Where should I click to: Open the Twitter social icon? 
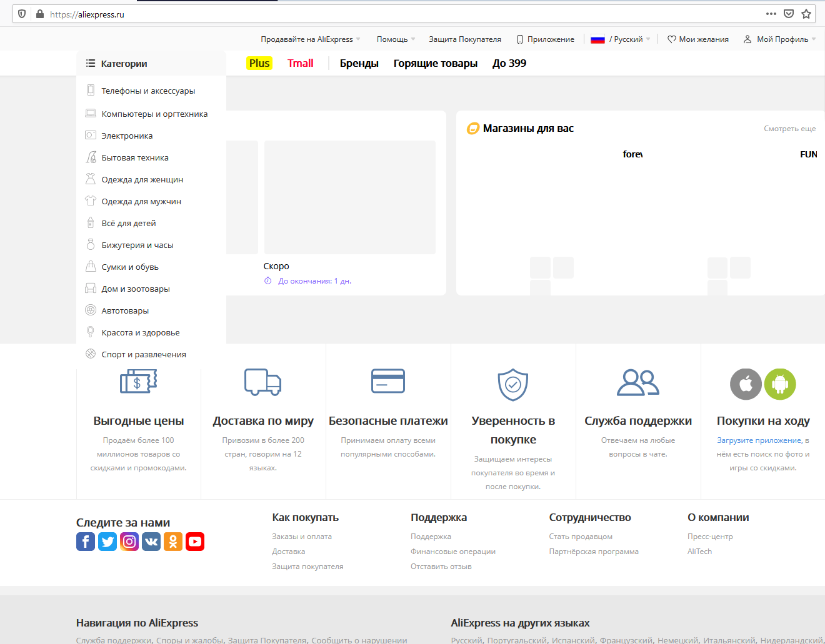(107, 542)
